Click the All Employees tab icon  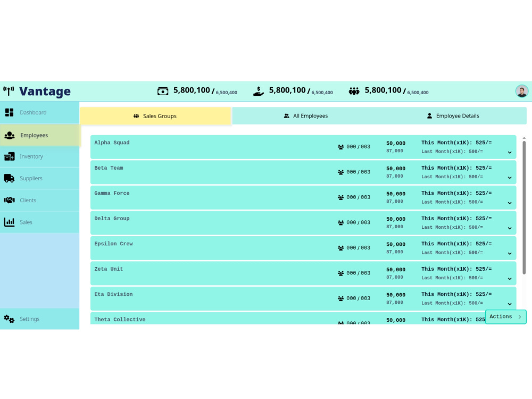coord(287,116)
